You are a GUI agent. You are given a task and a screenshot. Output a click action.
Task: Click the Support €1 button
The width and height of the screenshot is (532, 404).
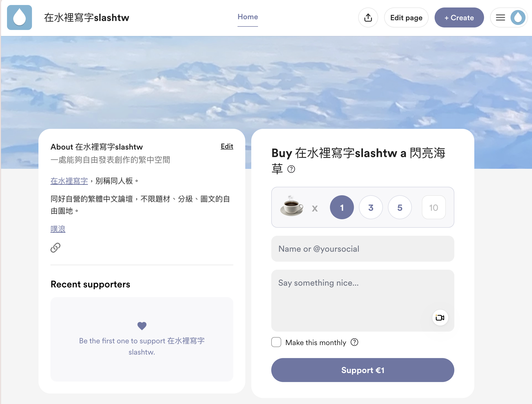363,370
